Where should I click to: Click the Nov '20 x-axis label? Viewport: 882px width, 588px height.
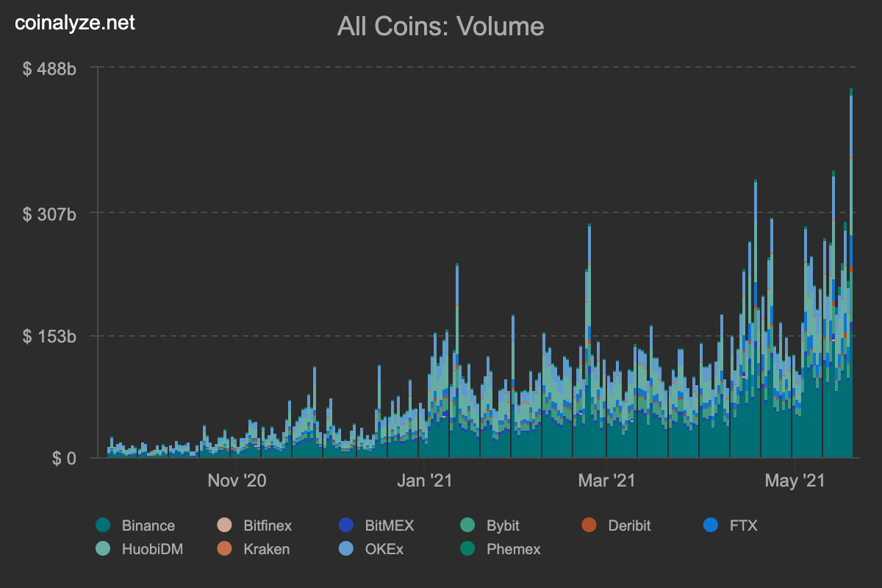[x=236, y=481]
